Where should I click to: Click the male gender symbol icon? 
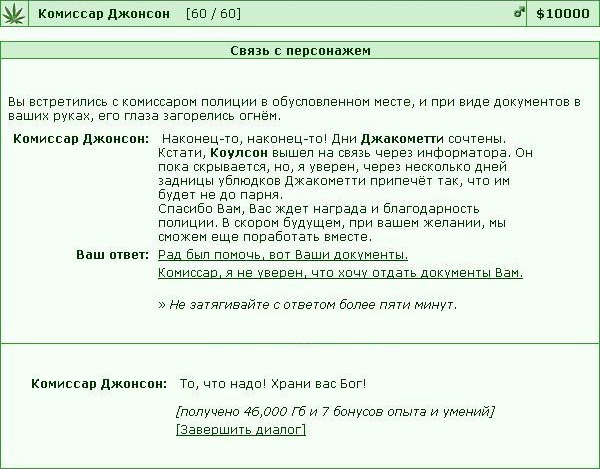(x=519, y=14)
